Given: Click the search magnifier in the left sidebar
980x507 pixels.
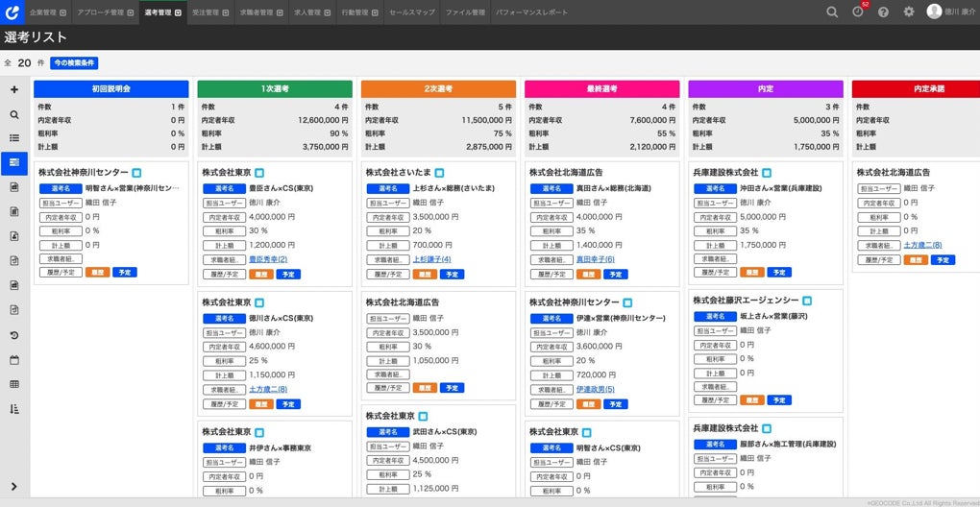Looking at the screenshot, I should [x=14, y=115].
